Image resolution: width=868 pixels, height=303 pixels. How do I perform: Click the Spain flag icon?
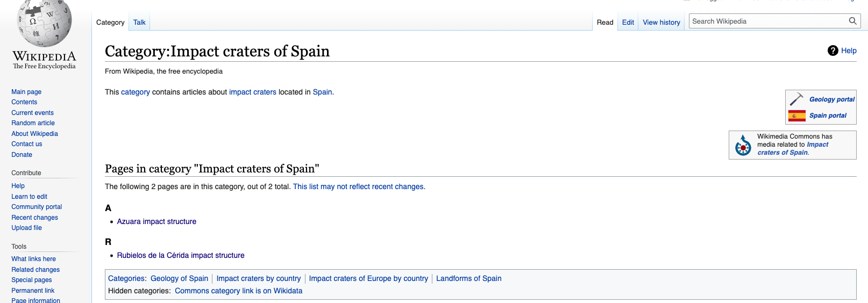click(796, 116)
